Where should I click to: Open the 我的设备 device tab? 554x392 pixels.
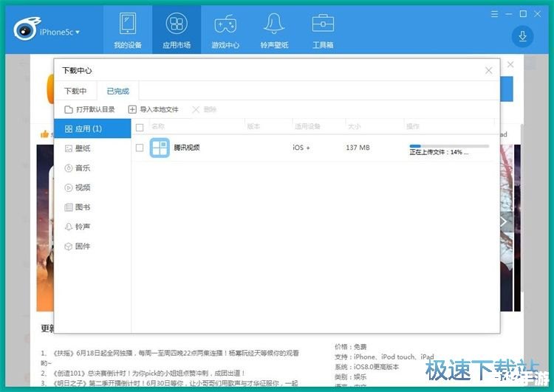[x=128, y=30]
